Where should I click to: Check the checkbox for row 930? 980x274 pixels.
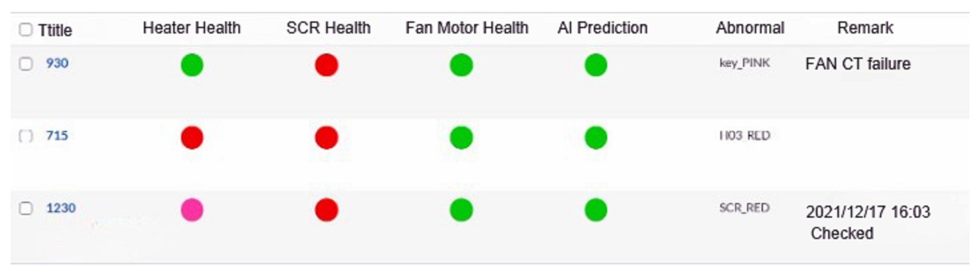26,64
